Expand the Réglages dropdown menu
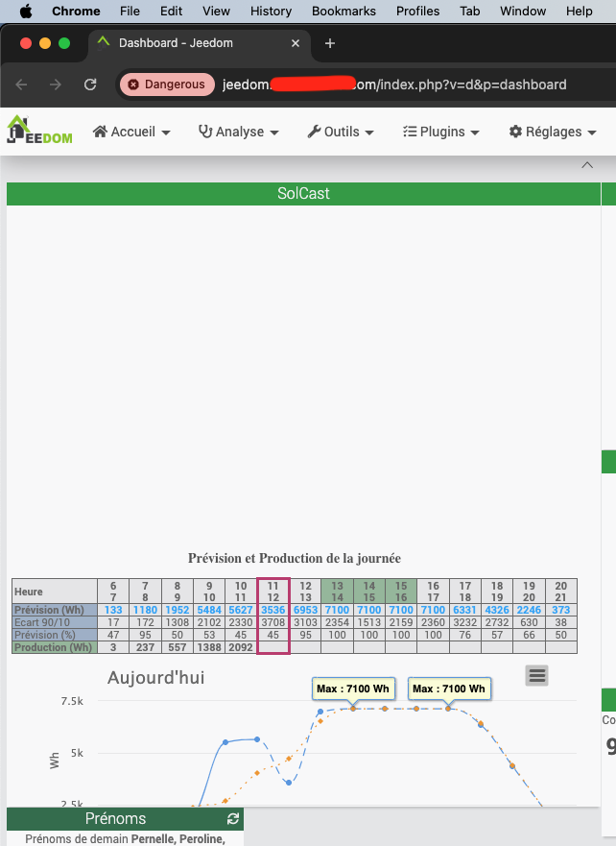616x846 pixels. click(553, 132)
